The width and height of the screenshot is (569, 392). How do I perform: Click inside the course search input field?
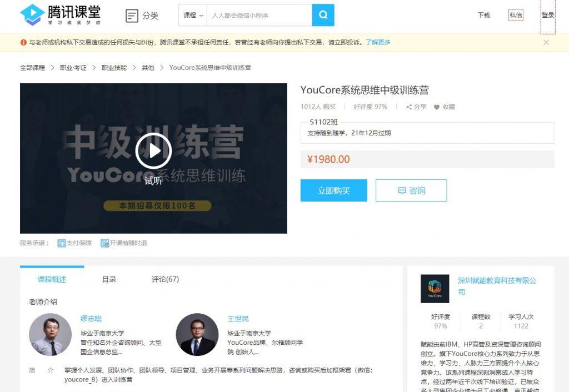pos(256,15)
